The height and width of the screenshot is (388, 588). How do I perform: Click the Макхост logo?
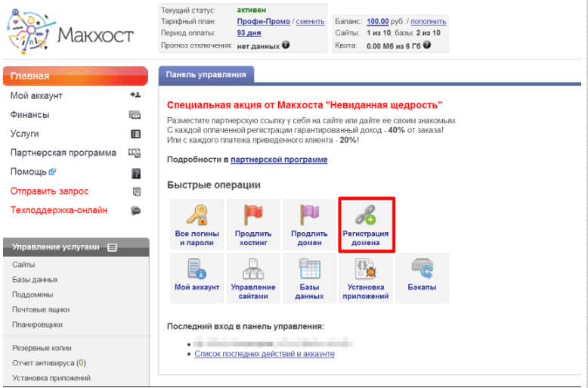(x=70, y=32)
